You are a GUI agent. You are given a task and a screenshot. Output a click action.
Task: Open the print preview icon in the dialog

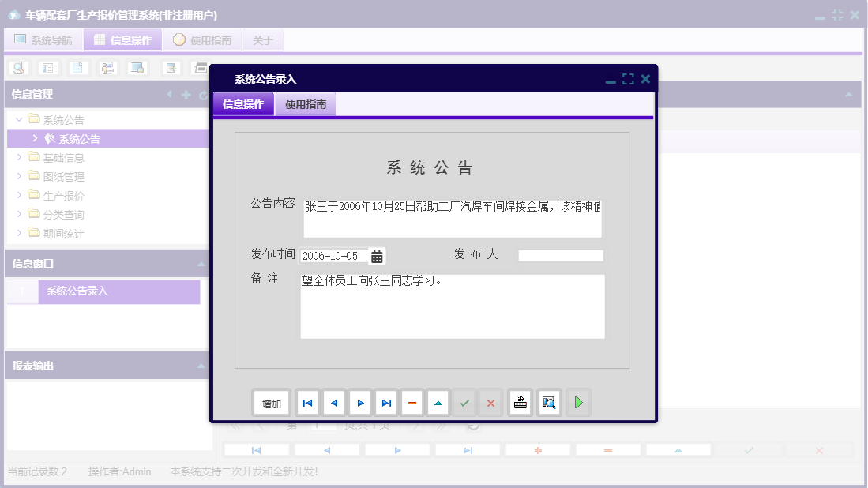coord(548,402)
